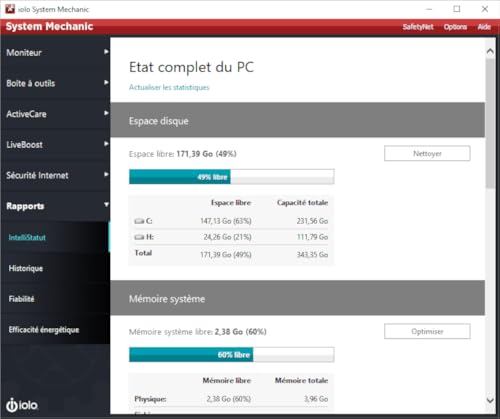Click Actualiser les statistiques link

click(169, 87)
